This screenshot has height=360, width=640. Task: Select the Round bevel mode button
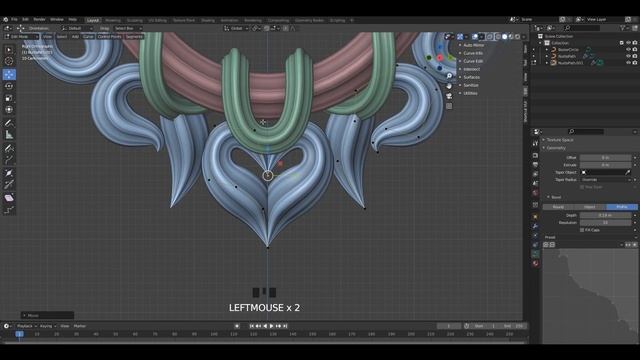coord(558,207)
